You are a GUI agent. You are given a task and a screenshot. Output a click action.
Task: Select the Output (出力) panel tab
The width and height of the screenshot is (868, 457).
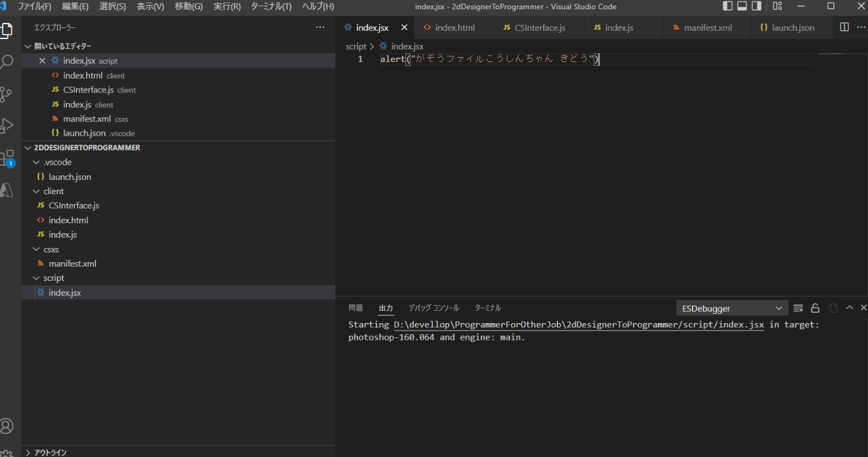386,308
